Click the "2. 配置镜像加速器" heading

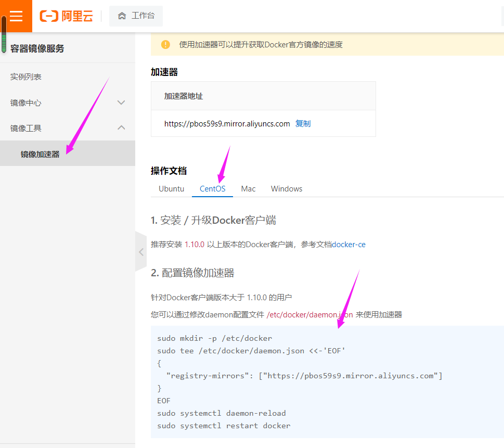[192, 273]
